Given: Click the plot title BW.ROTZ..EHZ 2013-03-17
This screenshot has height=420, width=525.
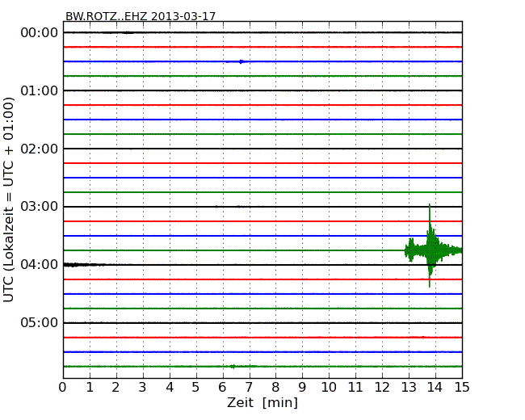Looking at the screenshot, I should [141, 16].
